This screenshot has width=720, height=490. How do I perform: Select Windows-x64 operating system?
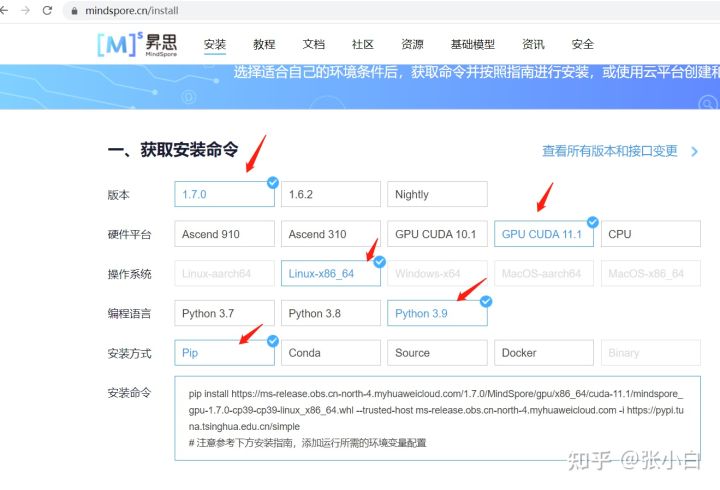pos(437,273)
